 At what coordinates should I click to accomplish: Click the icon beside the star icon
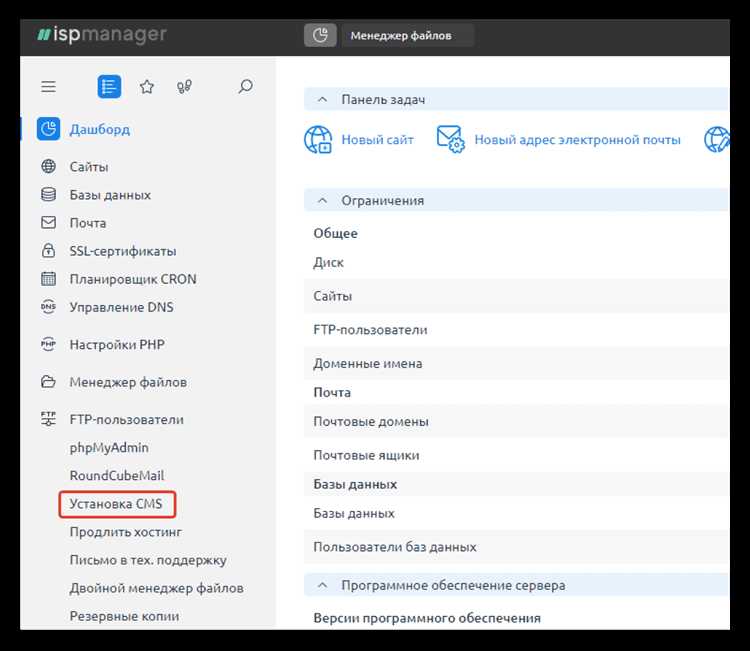tap(184, 87)
